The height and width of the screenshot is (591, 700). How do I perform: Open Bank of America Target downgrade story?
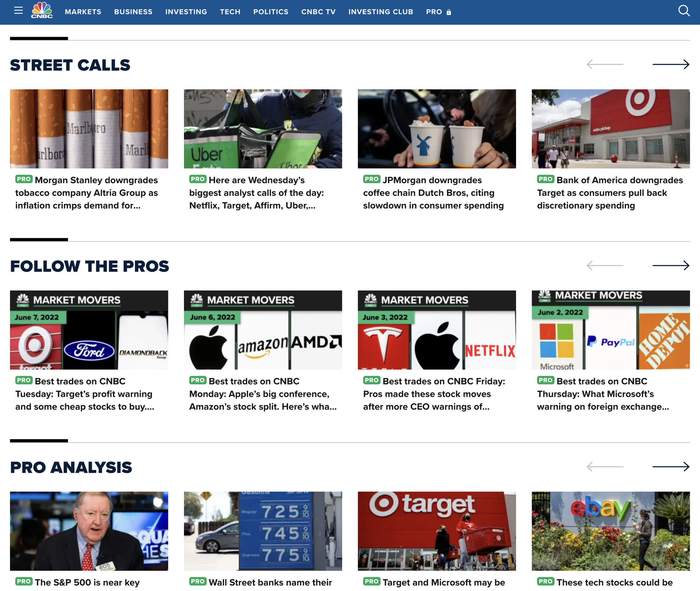610,193
